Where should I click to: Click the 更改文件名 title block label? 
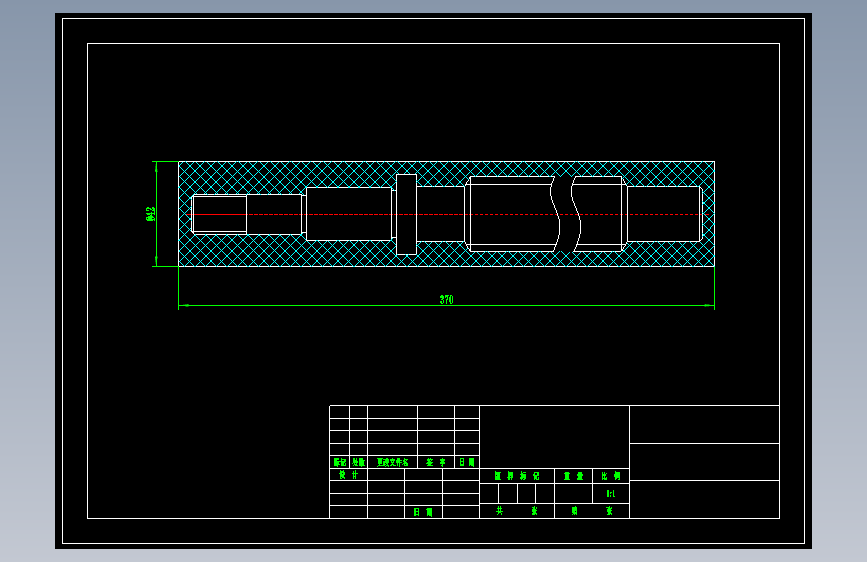393,462
